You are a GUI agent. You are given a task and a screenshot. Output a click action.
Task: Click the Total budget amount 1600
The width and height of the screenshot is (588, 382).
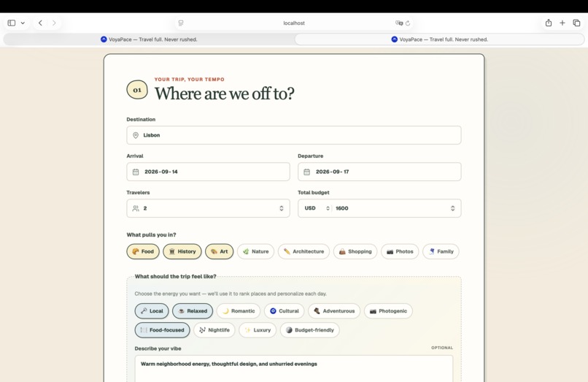coord(342,208)
